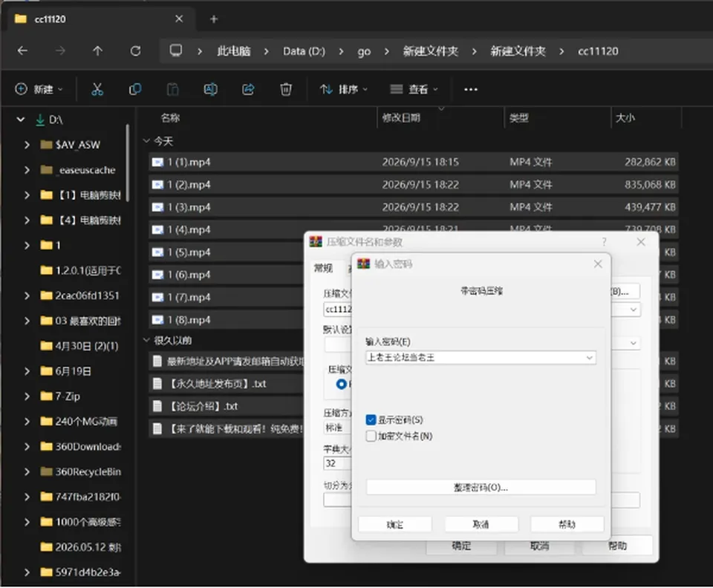Open the password combo box dropdown arrow
The image size is (713, 588).
pos(589,358)
